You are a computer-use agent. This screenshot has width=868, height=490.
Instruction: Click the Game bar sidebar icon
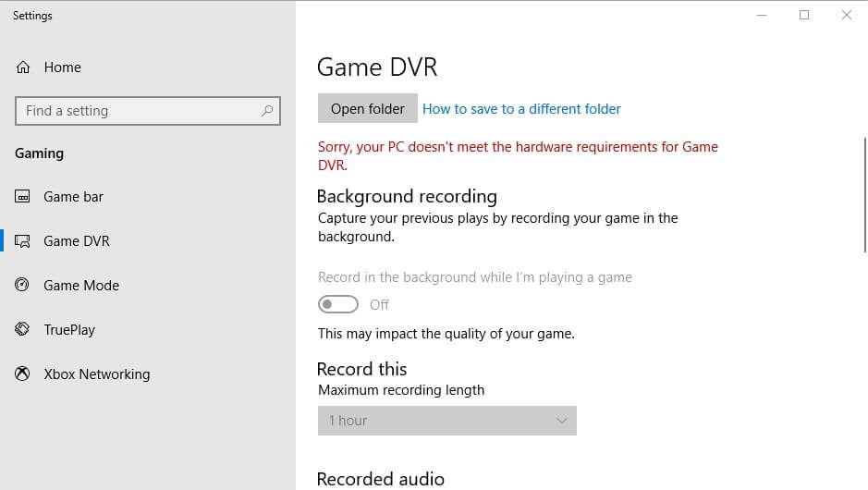pos(22,197)
